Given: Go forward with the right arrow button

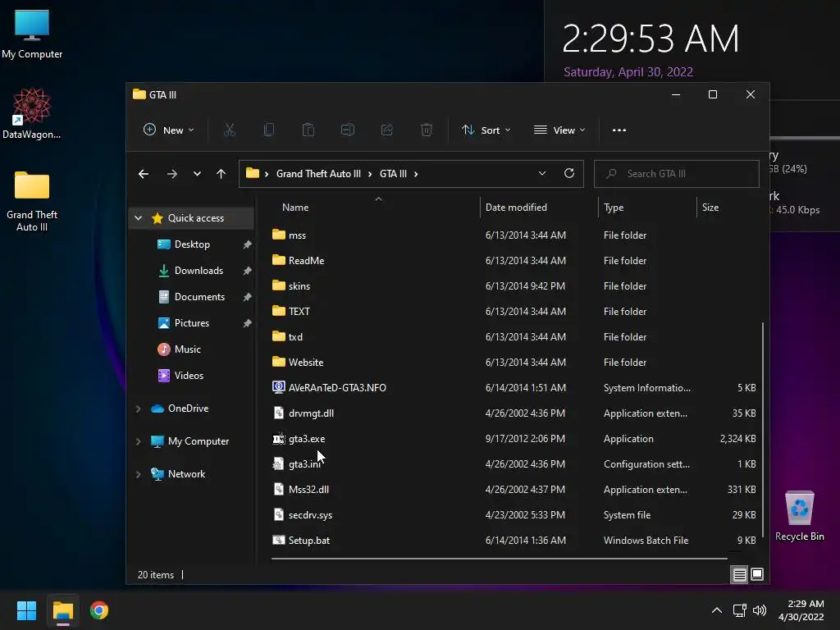Looking at the screenshot, I should (x=172, y=174).
